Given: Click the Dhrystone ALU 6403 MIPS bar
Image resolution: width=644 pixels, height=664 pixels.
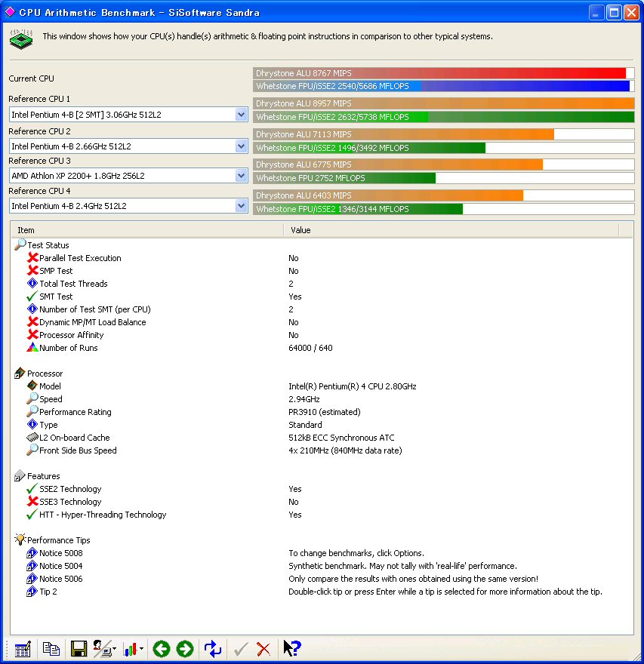Looking at the screenshot, I should [x=444, y=195].
